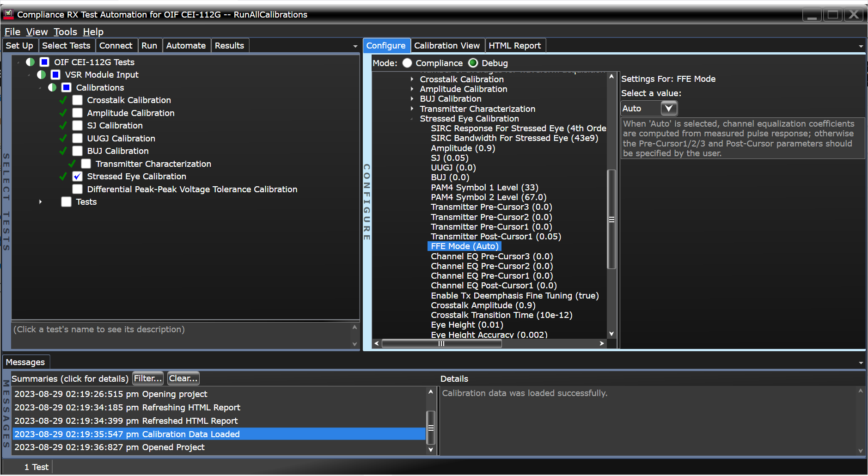Switch to the Calibration View tab
Viewport: 868px width, 476px height.
click(x=446, y=46)
